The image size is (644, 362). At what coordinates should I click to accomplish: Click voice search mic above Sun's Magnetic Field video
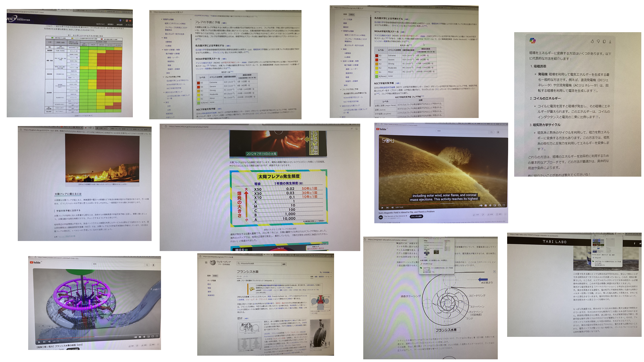pos(498,132)
